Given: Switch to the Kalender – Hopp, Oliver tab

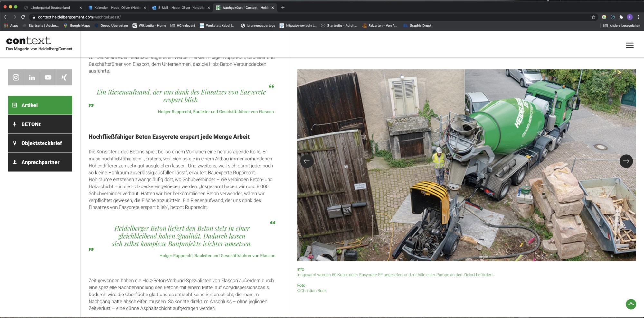Looking at the screenshot, I should point(117,8).
